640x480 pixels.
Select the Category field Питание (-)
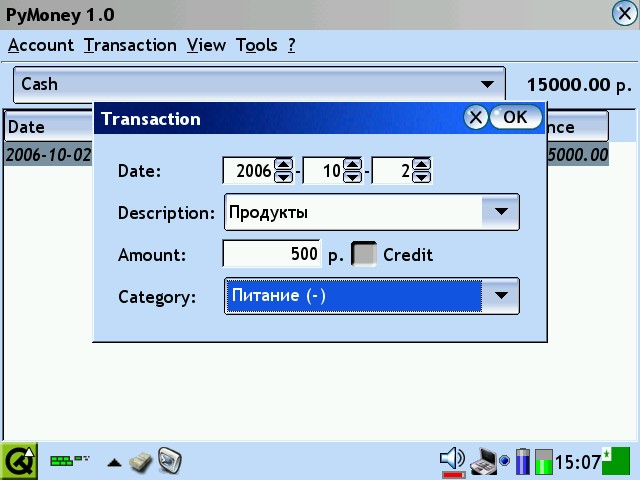(x=354, y=296)
